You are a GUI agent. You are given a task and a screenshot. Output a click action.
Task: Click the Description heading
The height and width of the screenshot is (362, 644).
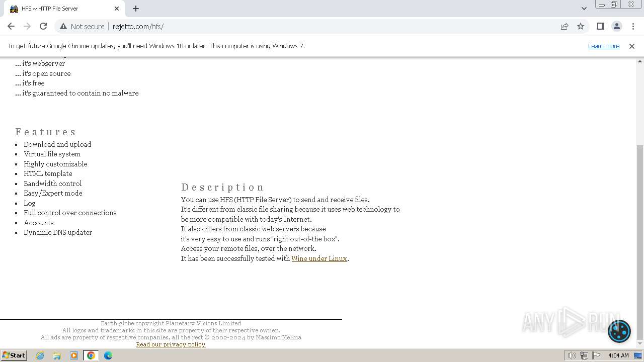tap(222, 187)
